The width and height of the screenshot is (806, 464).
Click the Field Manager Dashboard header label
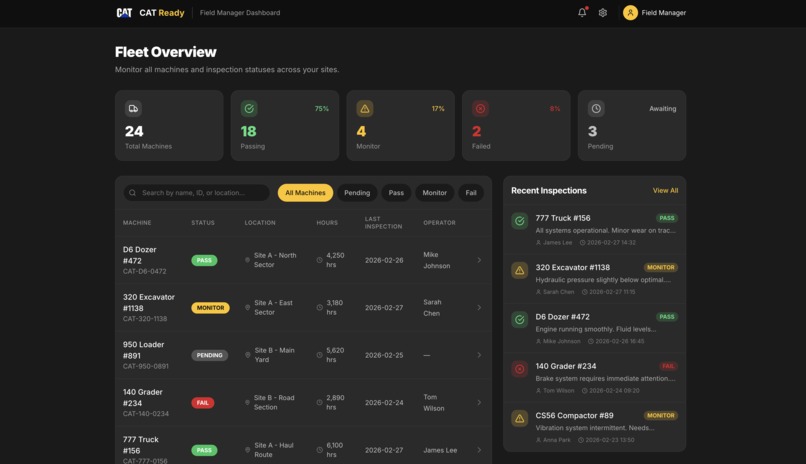pyautogui.click(x=240, y=13)
